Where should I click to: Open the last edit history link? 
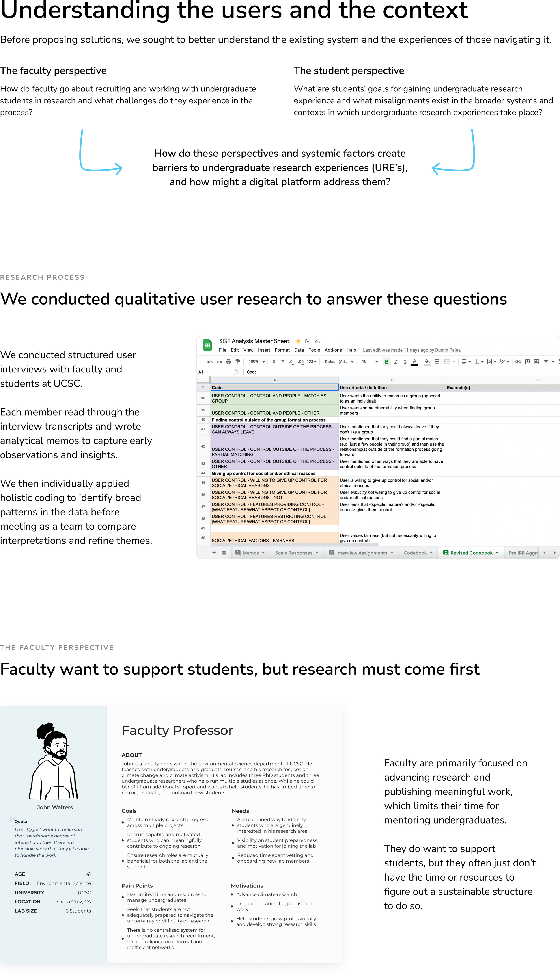[411, 350]
